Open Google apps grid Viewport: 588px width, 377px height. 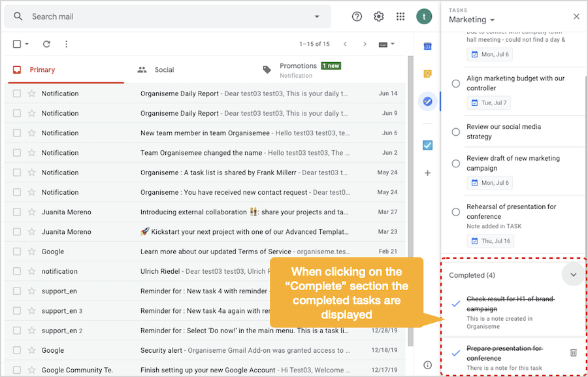[400, 16]
